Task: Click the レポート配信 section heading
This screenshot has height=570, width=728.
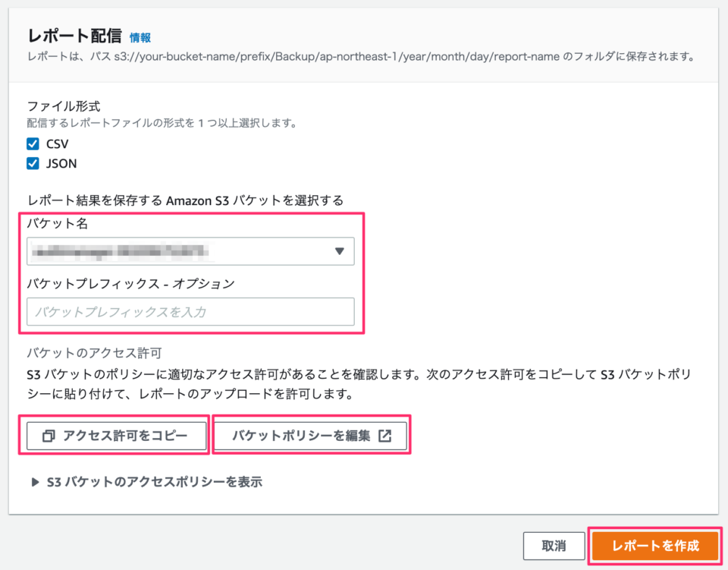Action: click(74, 36)
